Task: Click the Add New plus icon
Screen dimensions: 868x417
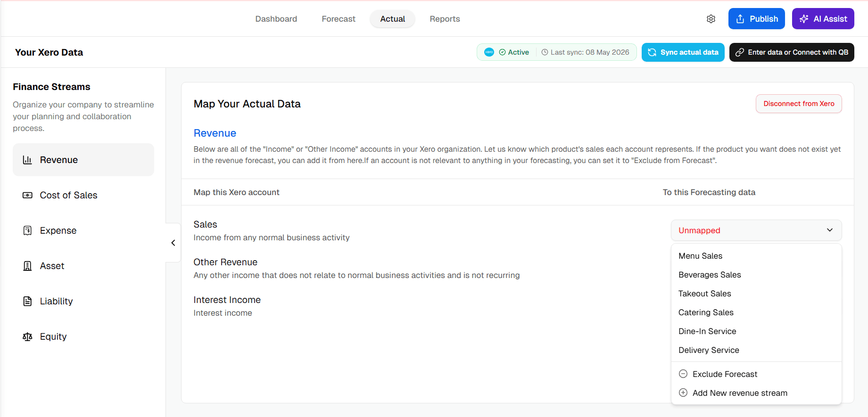Action: (683, 392)
